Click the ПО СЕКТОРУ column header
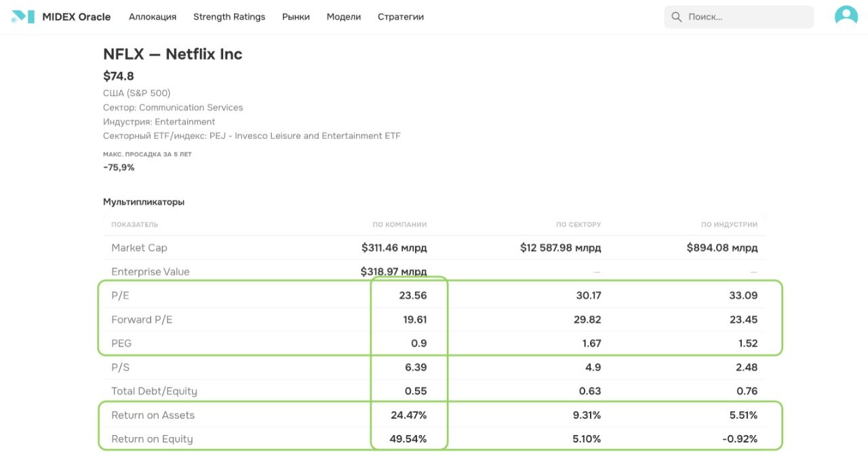 [x=578, y=224]
